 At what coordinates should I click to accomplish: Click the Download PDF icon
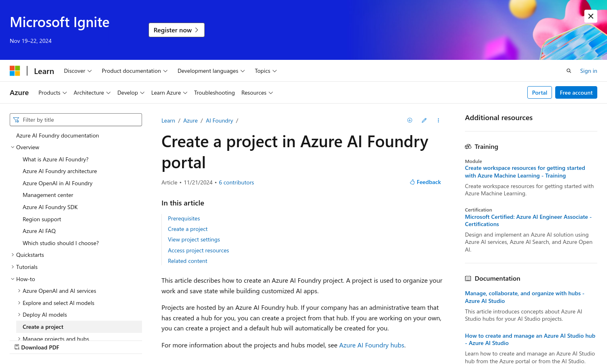[17, 347]
